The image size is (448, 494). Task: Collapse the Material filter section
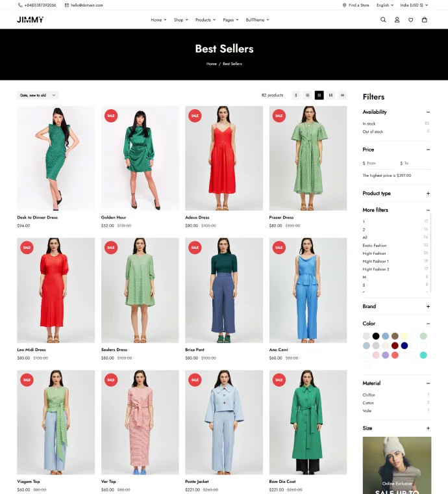point(428,383)
